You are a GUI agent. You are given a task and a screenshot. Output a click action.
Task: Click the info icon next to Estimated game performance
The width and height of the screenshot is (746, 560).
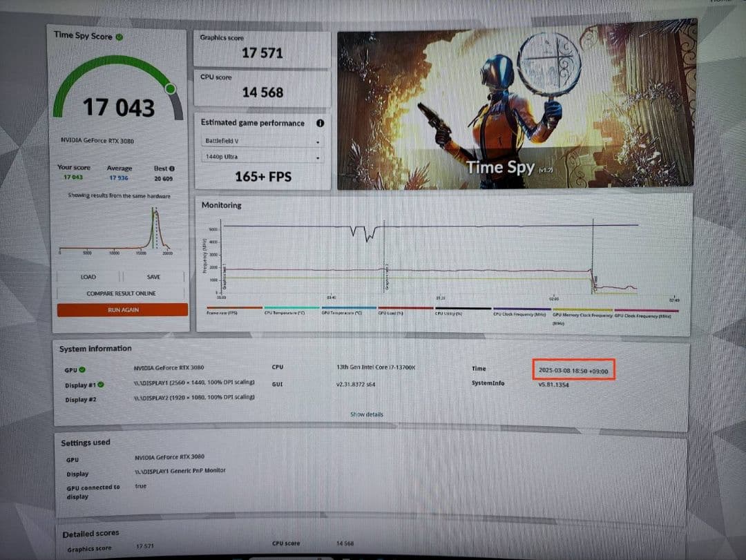click(320, 123)
